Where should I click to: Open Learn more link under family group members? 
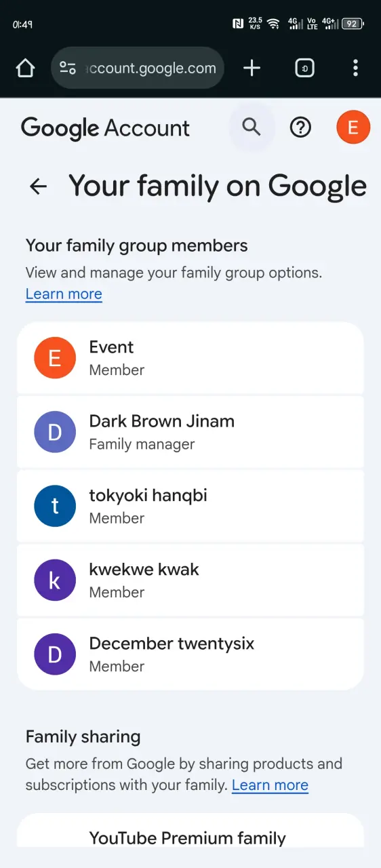[x=64, y=294]
